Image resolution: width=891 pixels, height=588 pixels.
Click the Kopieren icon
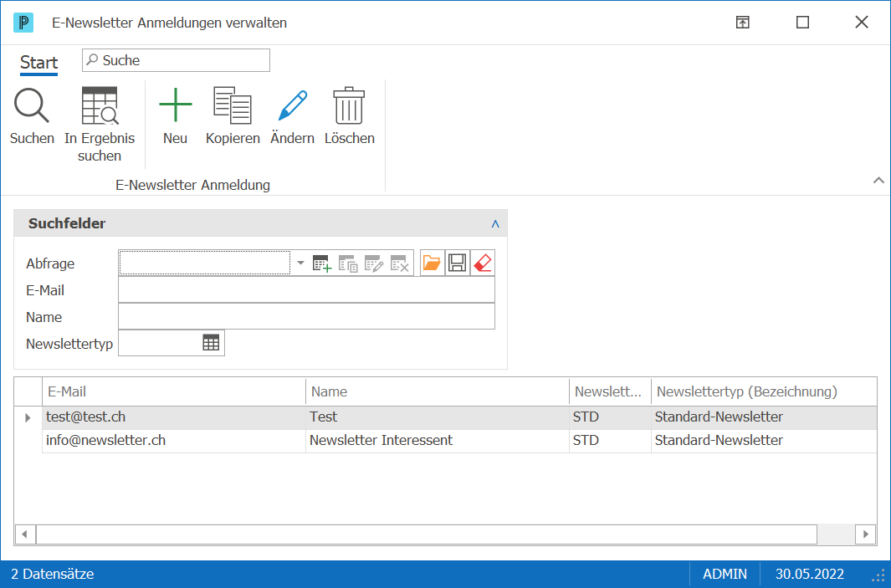(233, 105)
